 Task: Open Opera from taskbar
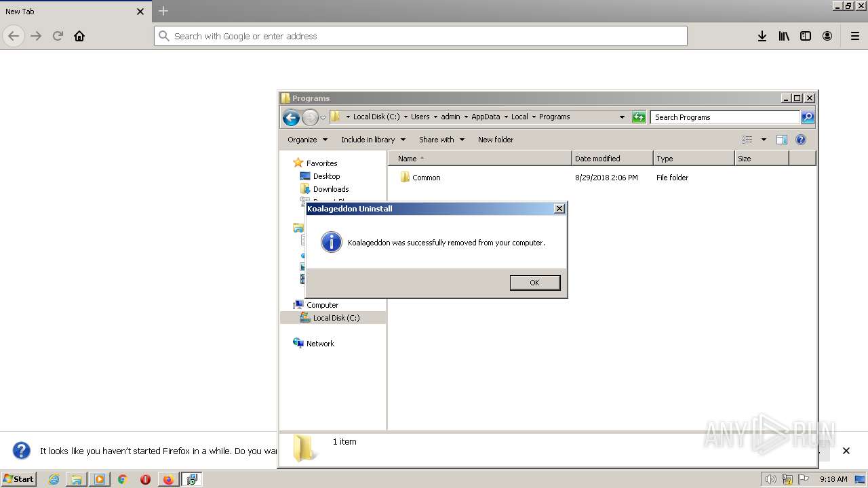coord(145,479)
